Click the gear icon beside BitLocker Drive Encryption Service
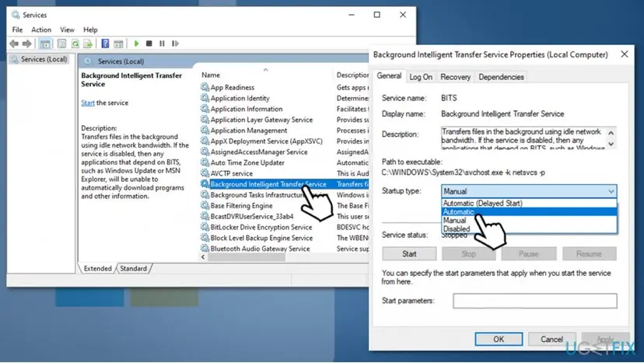644x363 pixels. (x=205, y=227)
